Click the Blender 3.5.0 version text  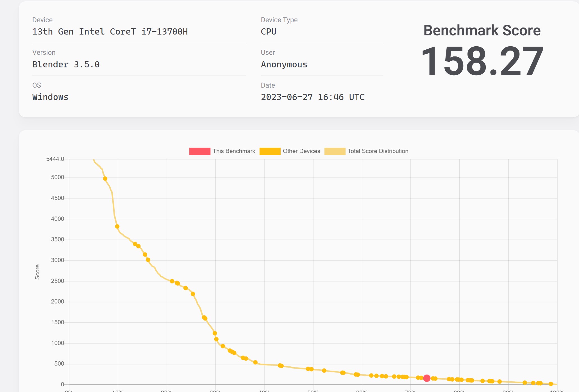coord(66,65)
